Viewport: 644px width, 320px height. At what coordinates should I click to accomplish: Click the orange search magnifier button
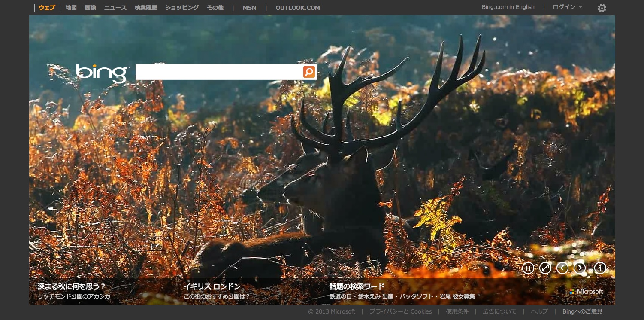pyautogui.click(x=309, y=72)
